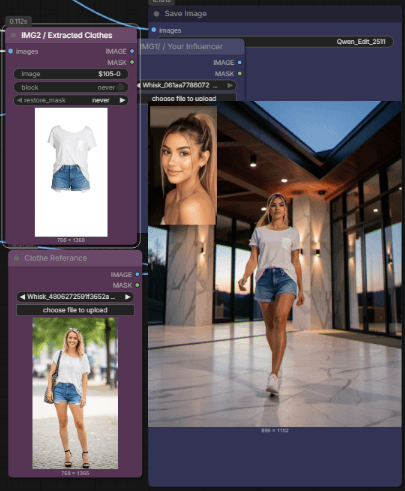Click collapse dot on Clothe Referance node

coord(17,258)
